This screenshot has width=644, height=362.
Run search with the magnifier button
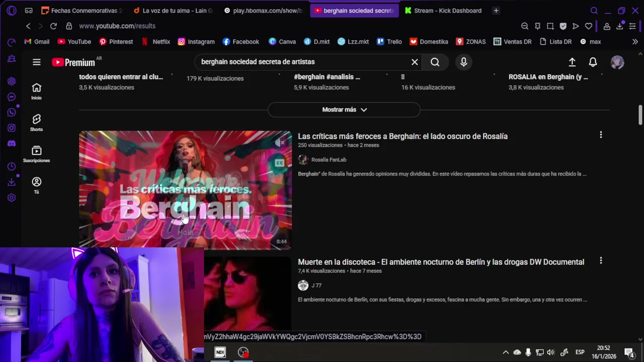coord(435,62)
